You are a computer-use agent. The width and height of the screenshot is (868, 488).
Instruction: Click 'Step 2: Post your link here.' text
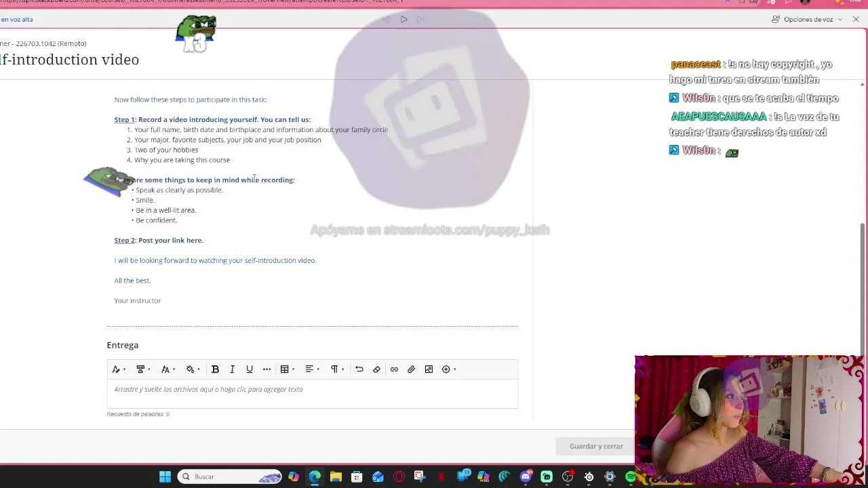[x=159, y=240]
